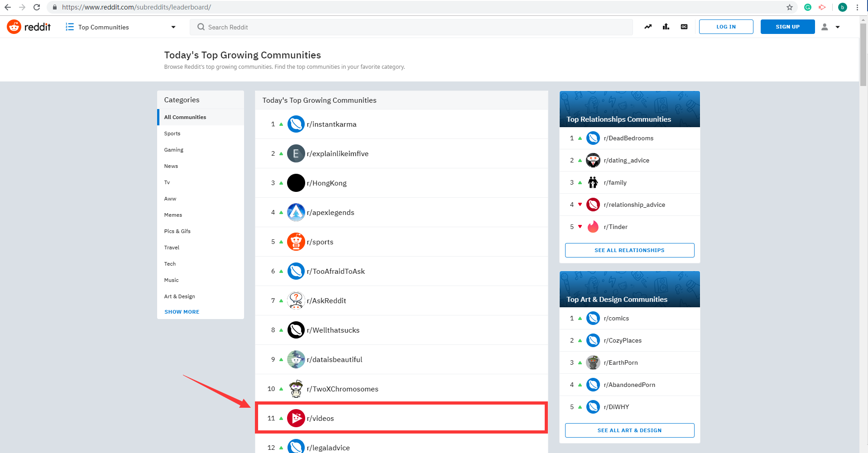The width and height of the screenshot is (868, 453).
Task: Click the Search Reddit input field
Action: 411,27
